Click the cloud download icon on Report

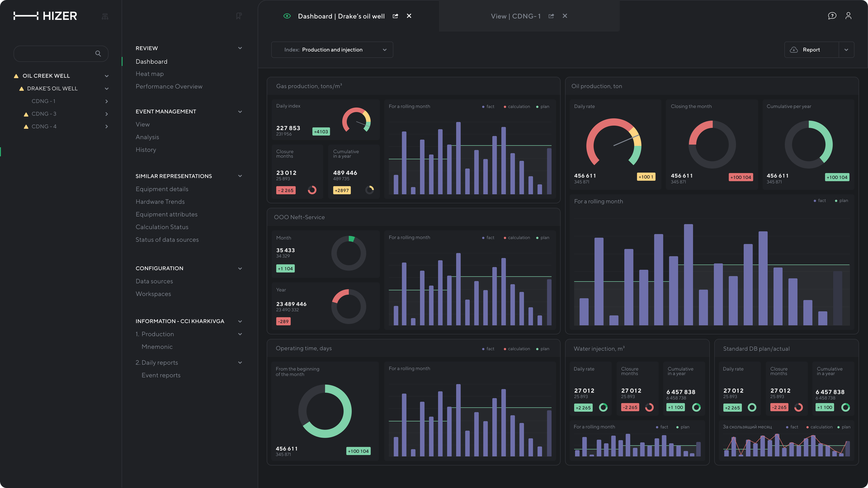click(x=794, y=50)
